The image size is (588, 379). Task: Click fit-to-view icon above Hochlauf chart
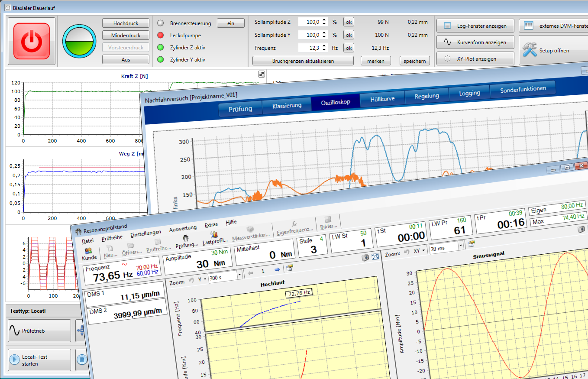point(375,257)
